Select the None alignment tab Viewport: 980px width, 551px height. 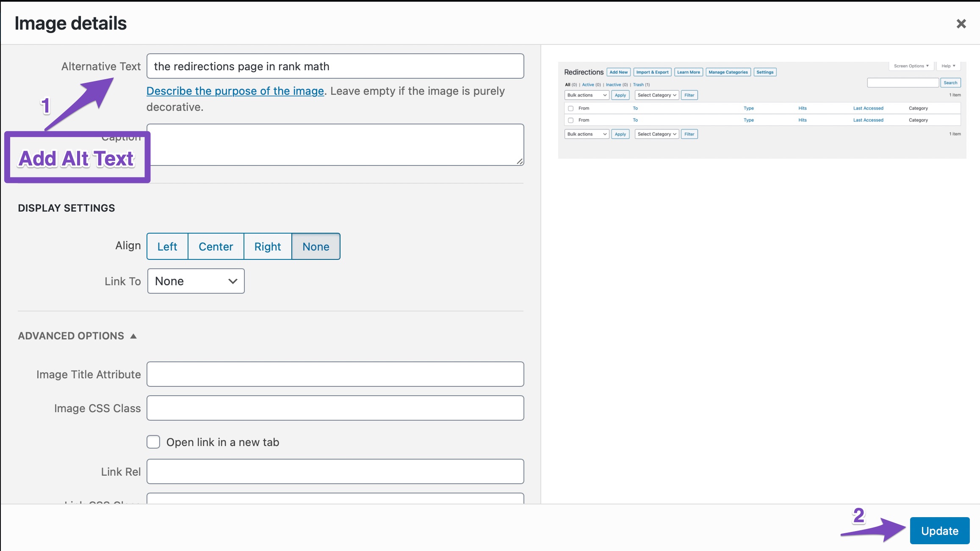pos(316,245)
